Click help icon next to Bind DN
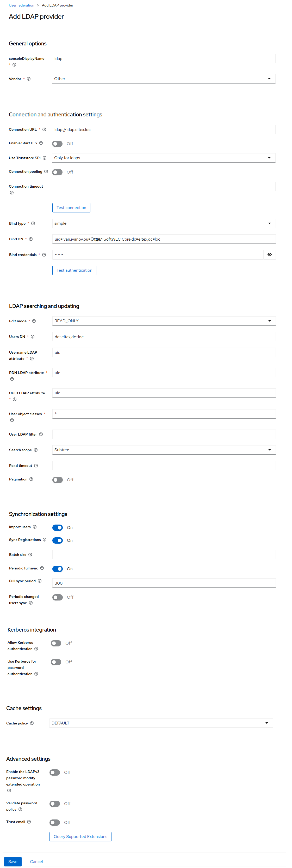 31,239
